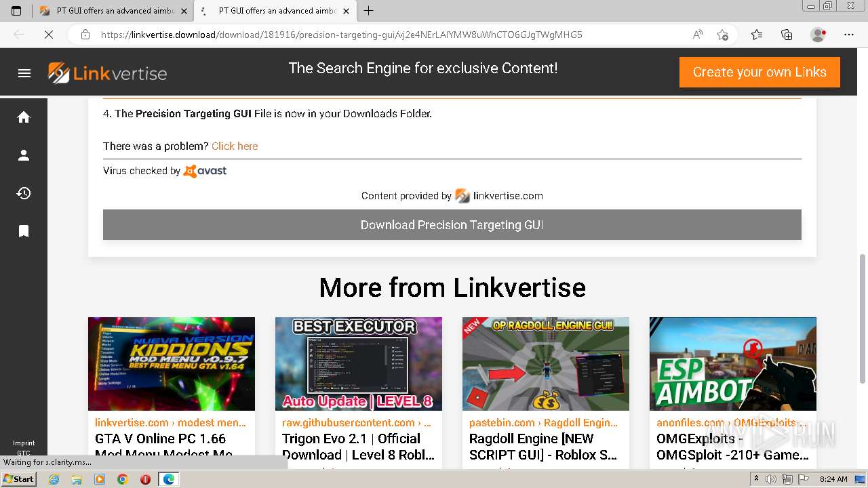The image size is (868, 488).
Task: Click the network icon in system tray
Action: 787,479
